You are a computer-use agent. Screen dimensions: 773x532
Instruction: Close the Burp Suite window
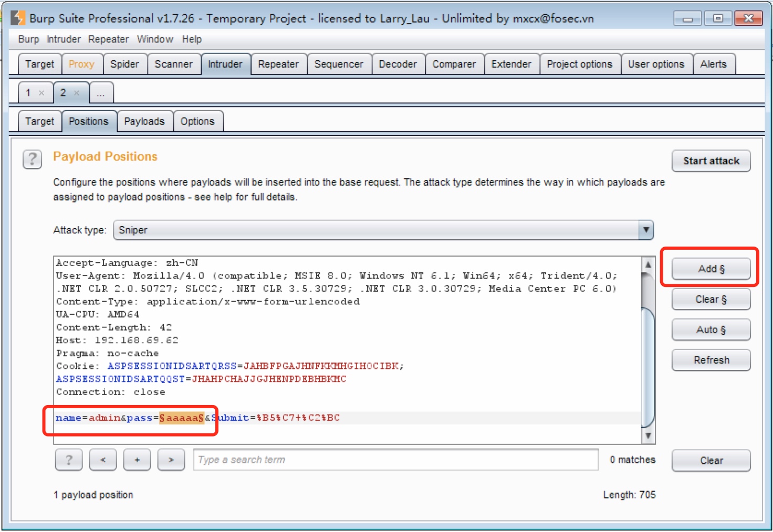coord(748,18)
